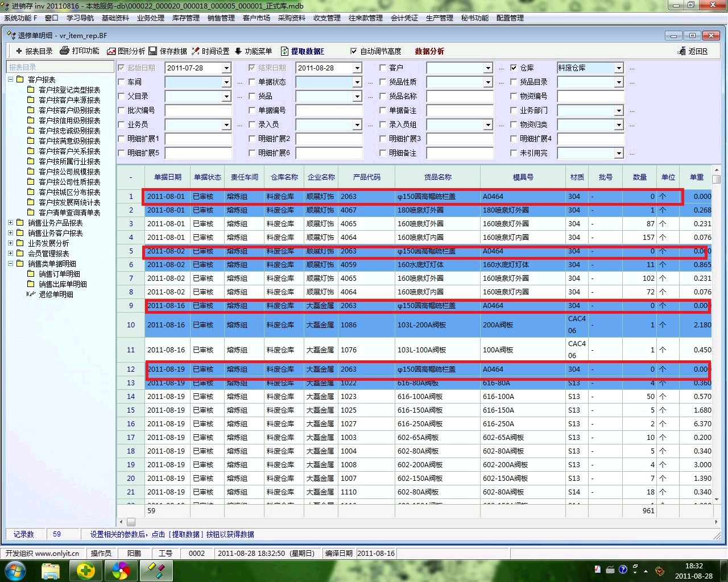The image size is (728, 582).
Task: Open 时间设置 in the toolbar
Action: pos(196,51)
